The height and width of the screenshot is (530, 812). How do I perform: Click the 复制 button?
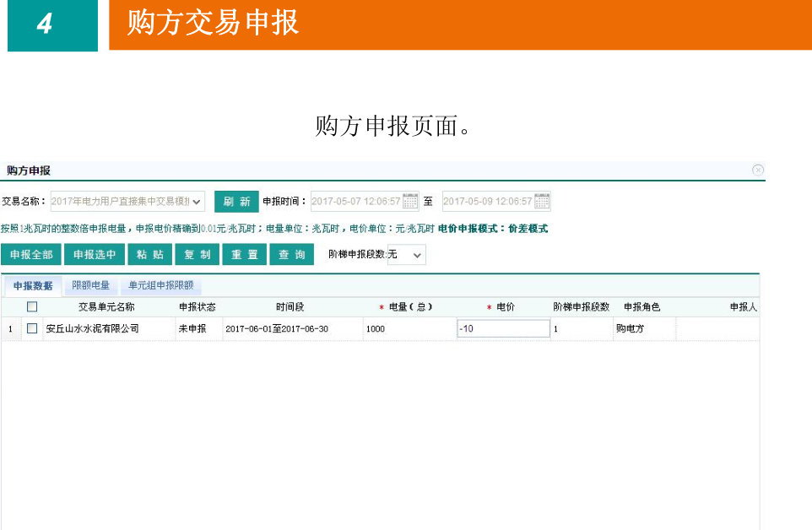198,255
